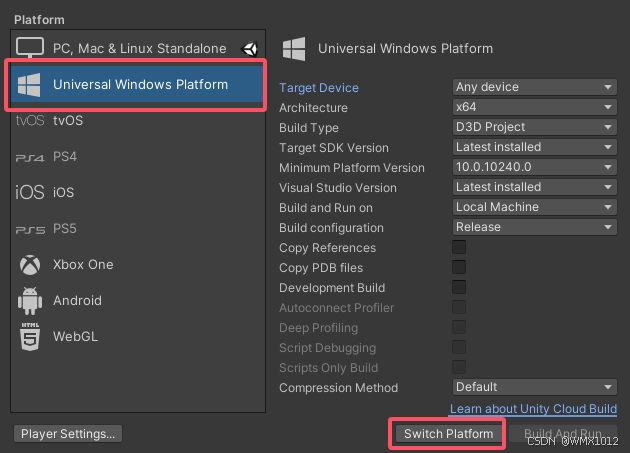This screenshot has width=630, height=453.
Task: Open the Learn about Unity Cloud Build link
Action: (533, 409)
